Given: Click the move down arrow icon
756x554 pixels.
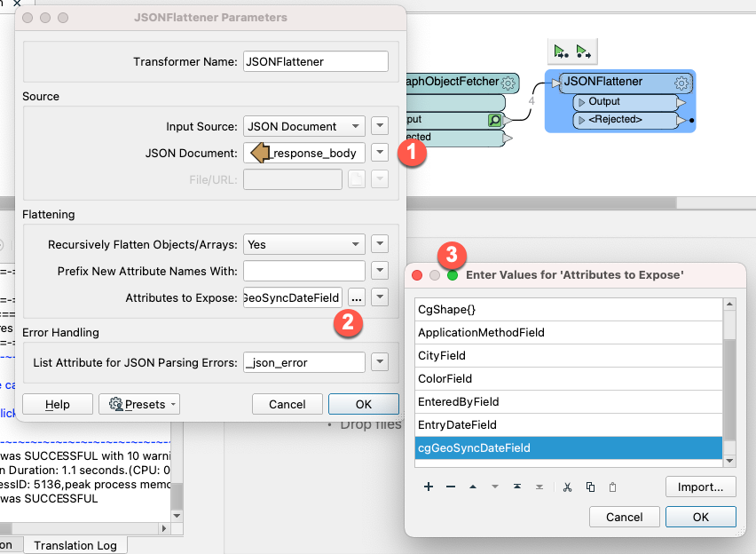Looking at the screenshot, I should (495, 487).
